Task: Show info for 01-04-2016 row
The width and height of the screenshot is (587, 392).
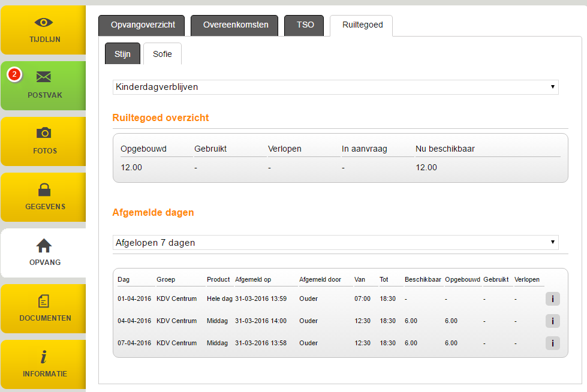Action: [552, 299]
